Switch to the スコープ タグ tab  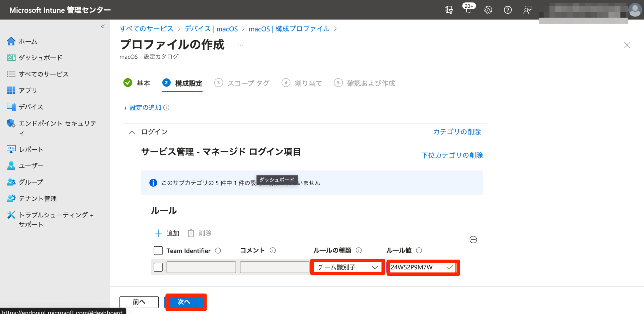248,83
